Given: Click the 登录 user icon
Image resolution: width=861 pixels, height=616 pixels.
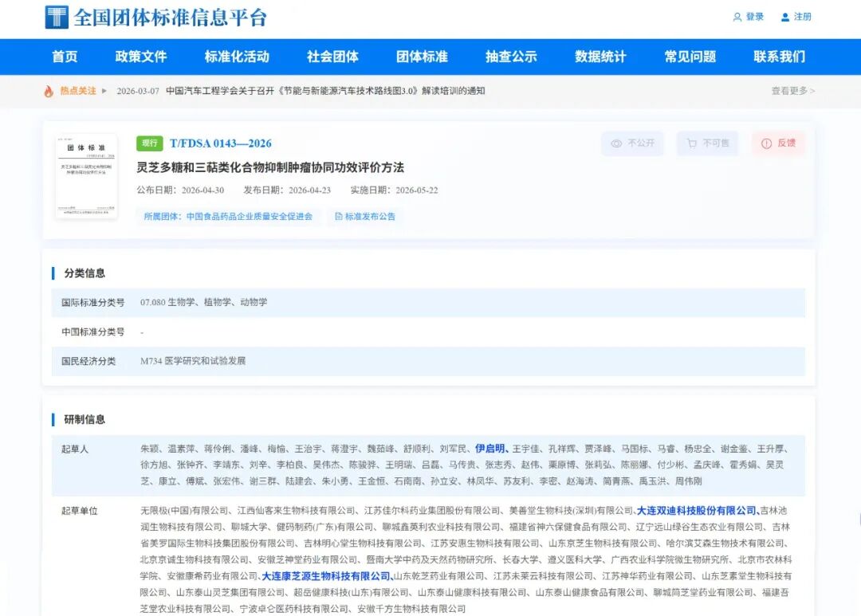Looking at the screenshot, I should (737, 17).
